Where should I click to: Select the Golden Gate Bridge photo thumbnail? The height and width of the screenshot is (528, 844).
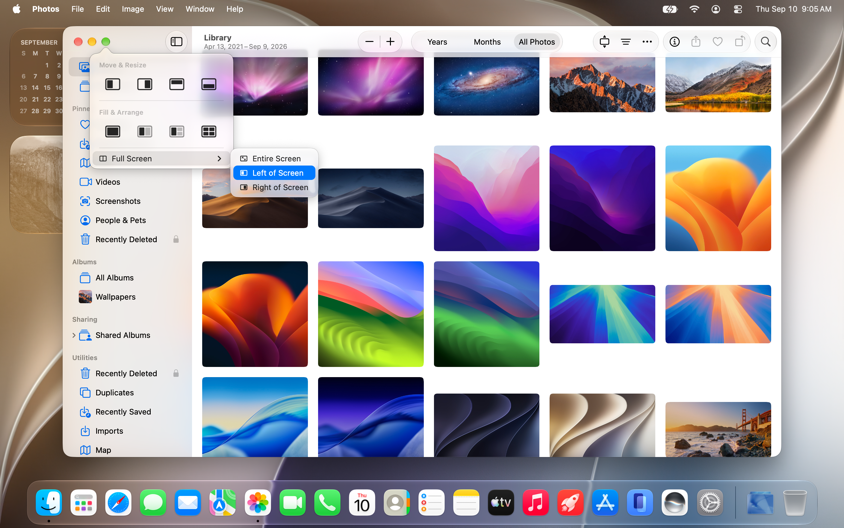coord(718,429)
